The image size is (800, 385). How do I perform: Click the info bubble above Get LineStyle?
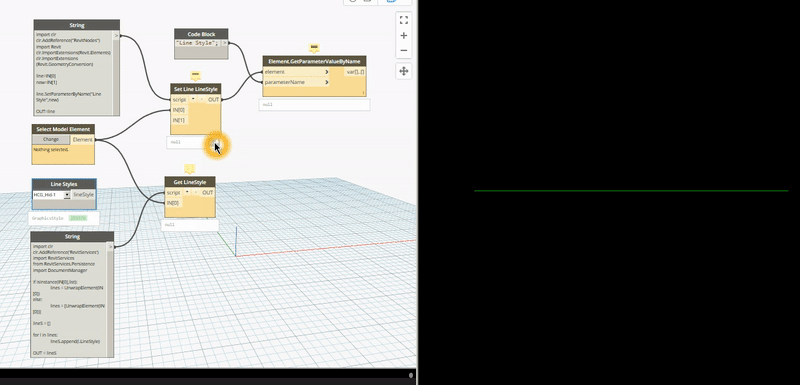(190, 168)
